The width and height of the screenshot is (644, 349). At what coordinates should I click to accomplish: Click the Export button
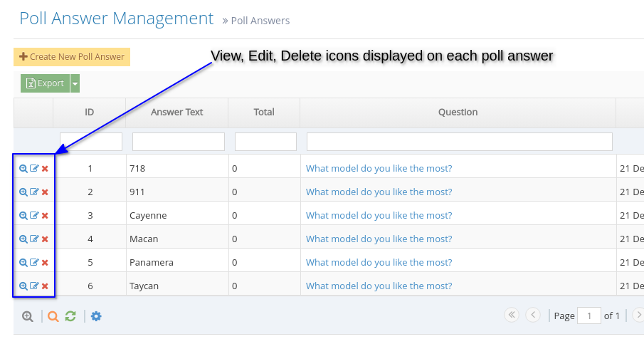45,83
